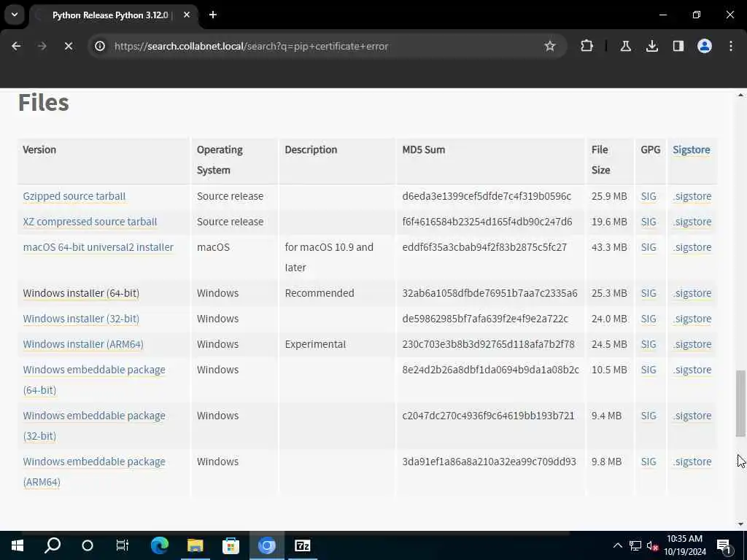The width and height of the screenshot is (747, 560).
Task: Go back to the previous page
Action: pos(16,46)
